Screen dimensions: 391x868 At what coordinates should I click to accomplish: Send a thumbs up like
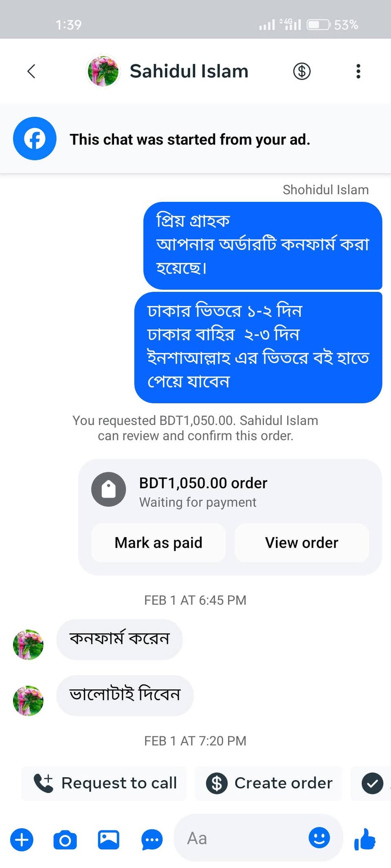click(x=365, y=839)
